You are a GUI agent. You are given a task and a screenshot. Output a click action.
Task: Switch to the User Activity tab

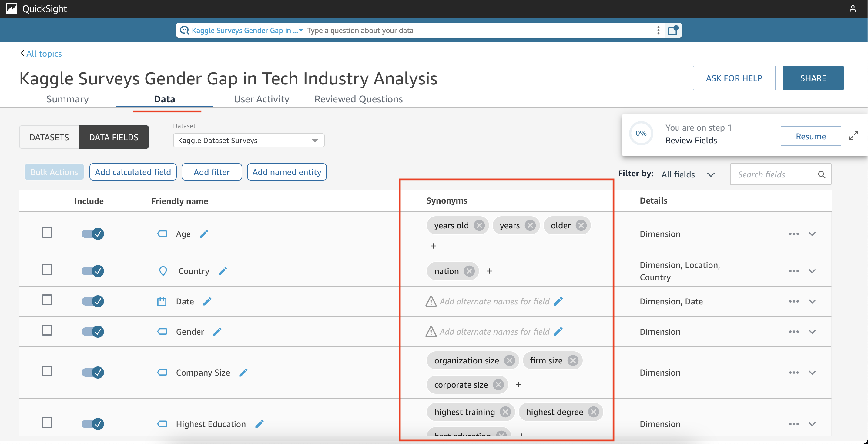tap(261, 99)
